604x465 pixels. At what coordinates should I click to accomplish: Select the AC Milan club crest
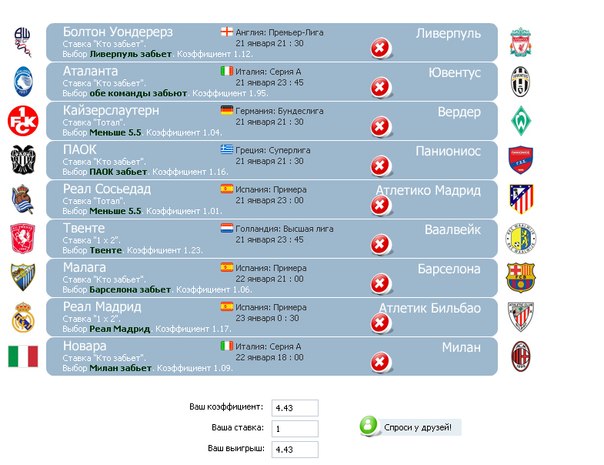pyautogui.click(x=520, y=356)
